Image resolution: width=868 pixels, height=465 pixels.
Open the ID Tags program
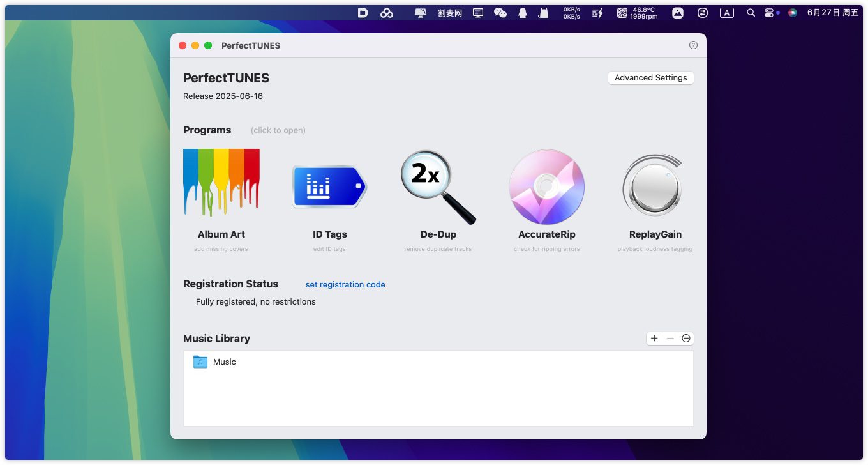coord(330,187)
